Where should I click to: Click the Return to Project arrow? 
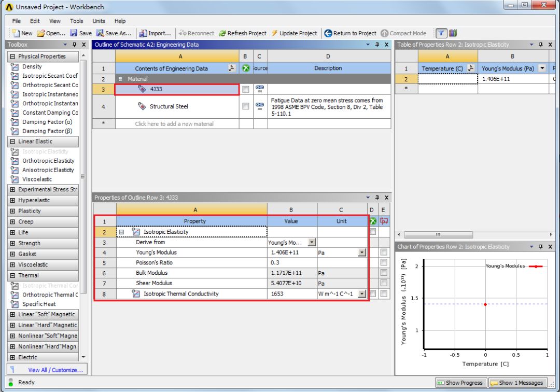tap(328, 33)
